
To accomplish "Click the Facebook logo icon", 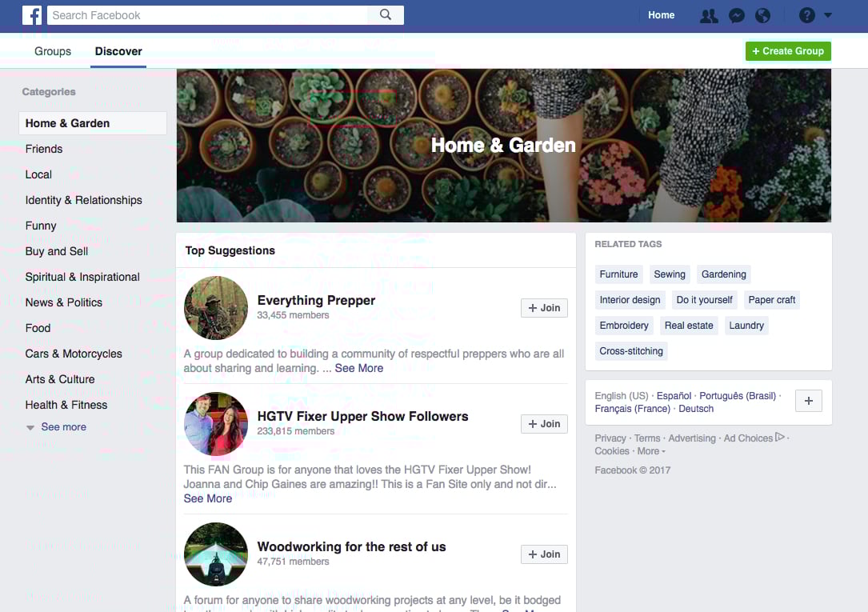I will tap(32, 15).
